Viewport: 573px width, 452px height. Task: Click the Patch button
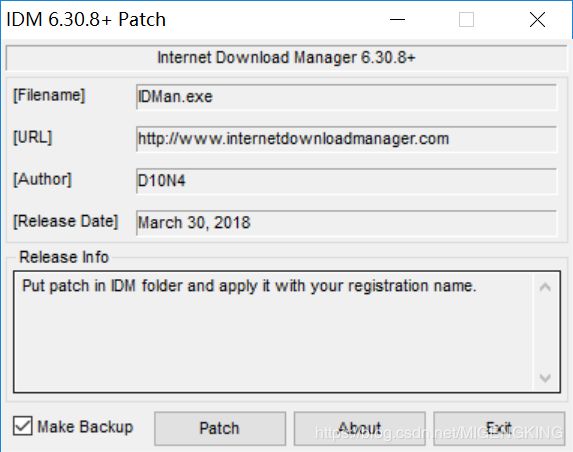(220, 428)
